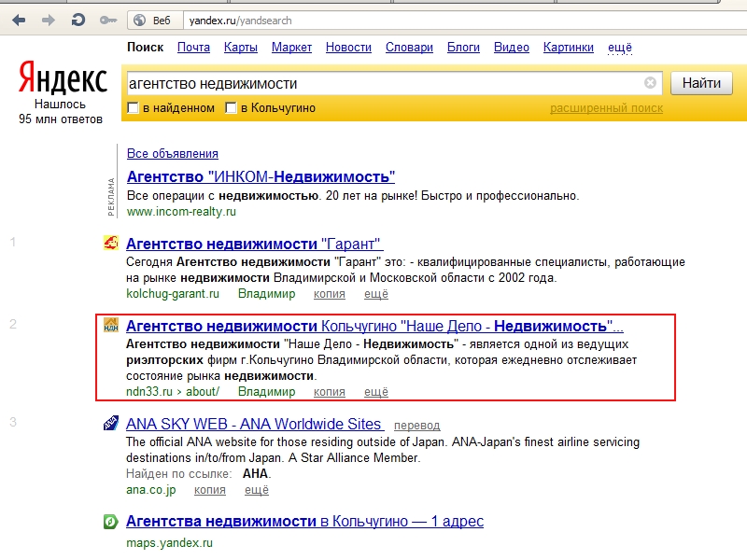747x560 pixels.
Task: Enable the 'в найденном' checkbox
Action: 134,108
